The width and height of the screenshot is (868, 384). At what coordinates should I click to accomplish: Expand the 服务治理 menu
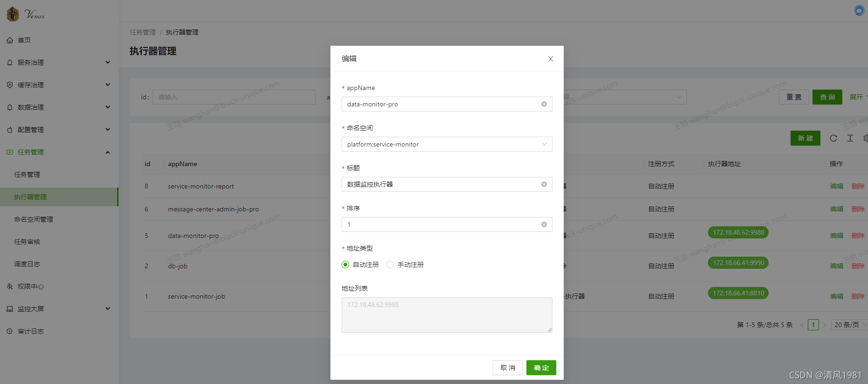(x=59, y=63)
